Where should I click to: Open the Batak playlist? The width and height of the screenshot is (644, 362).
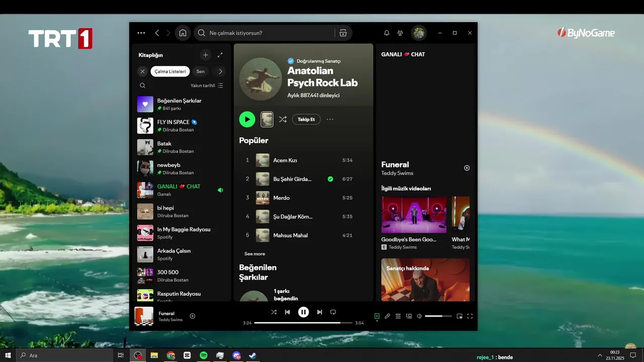click(181, 147)
